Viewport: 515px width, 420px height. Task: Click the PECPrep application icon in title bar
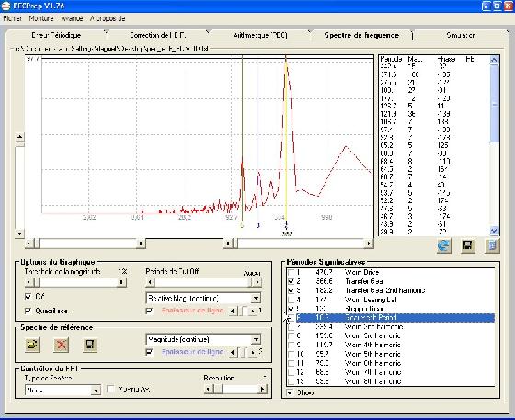tap(6, 6)
